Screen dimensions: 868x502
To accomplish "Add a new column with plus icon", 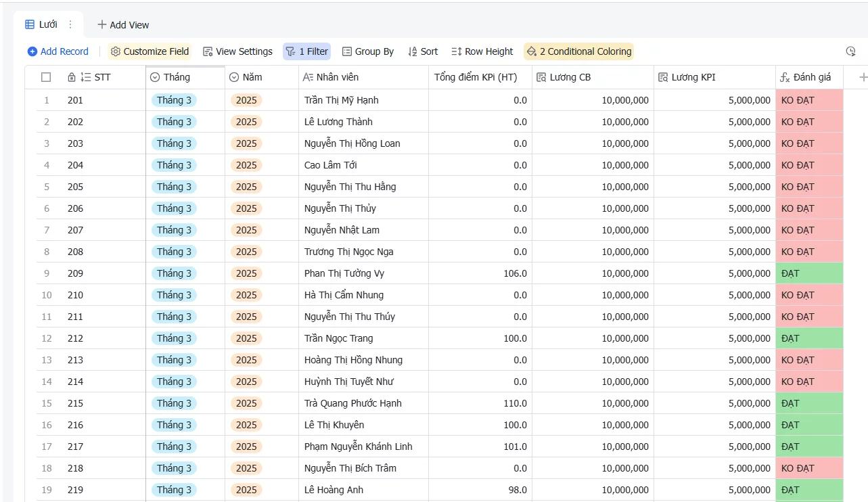I will pyautogui.click(x=863, y=77).
